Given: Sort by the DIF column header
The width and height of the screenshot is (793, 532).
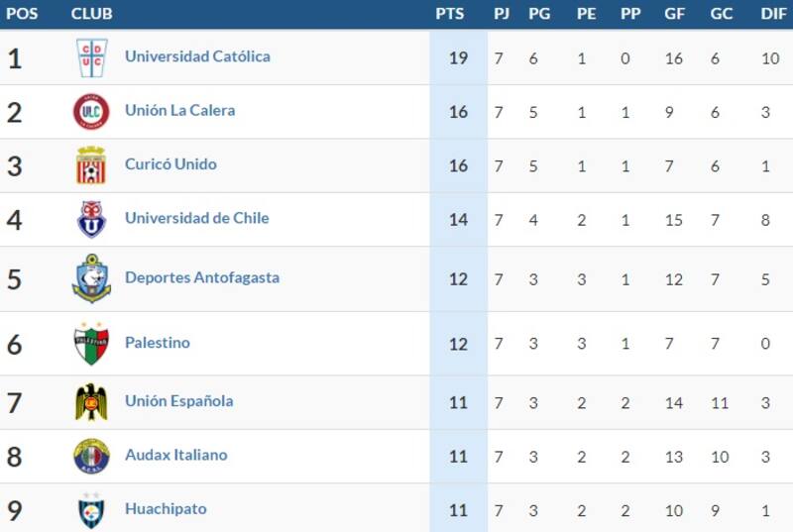Looking at the screenshot, I should click(774, 14).
